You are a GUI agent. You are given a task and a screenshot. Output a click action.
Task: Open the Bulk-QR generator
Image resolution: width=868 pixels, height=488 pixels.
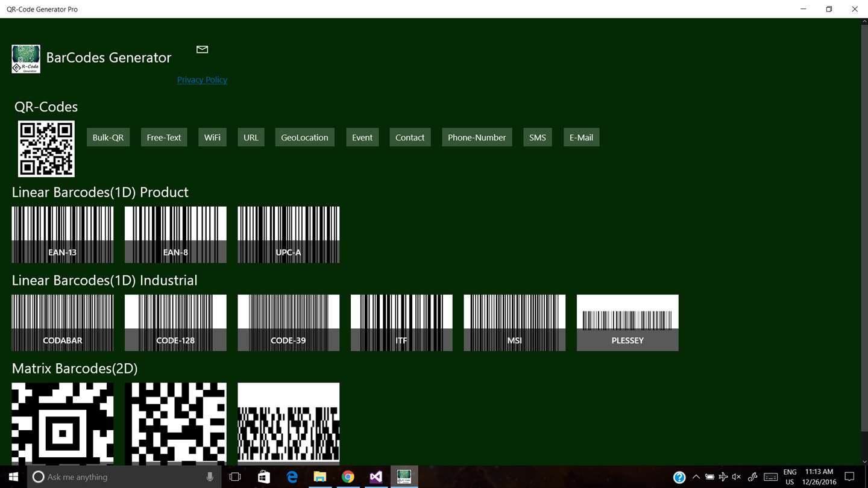point(108,137)
